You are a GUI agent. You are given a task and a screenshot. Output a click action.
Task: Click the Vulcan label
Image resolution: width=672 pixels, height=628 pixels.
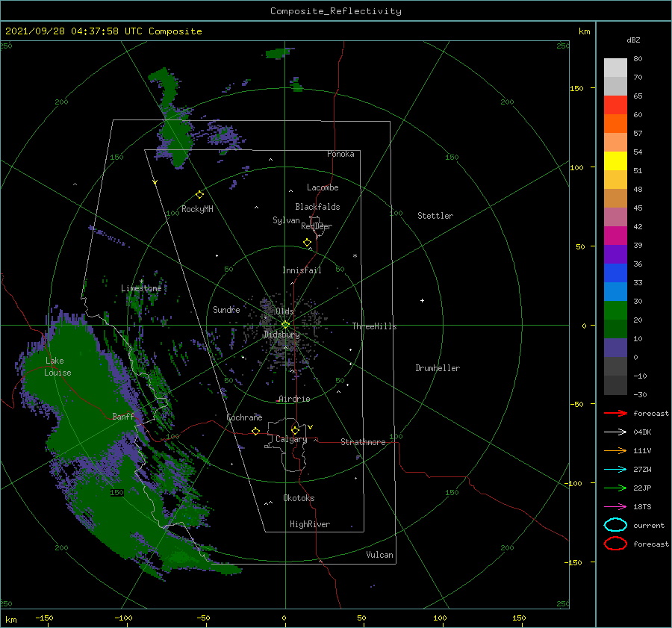(x=379, y=555)
